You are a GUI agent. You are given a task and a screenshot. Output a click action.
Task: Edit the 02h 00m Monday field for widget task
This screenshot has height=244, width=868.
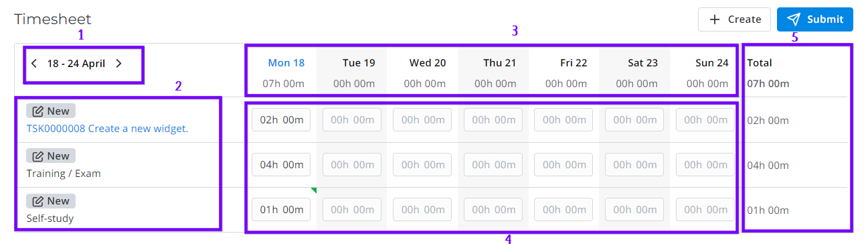281,120
